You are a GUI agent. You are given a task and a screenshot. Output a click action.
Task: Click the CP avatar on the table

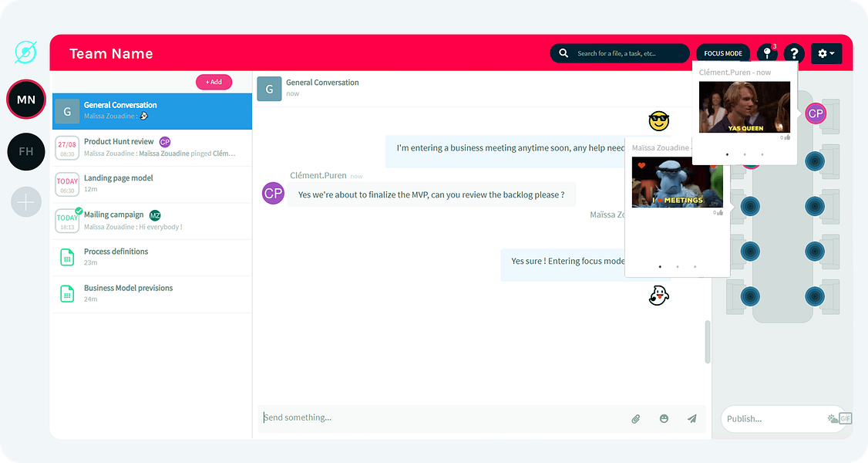click(816, 113)
